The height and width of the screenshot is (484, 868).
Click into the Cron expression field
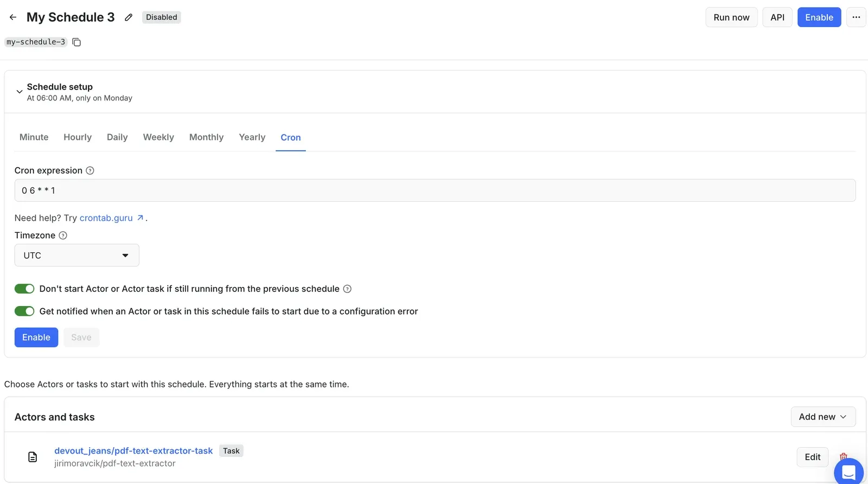435,190
